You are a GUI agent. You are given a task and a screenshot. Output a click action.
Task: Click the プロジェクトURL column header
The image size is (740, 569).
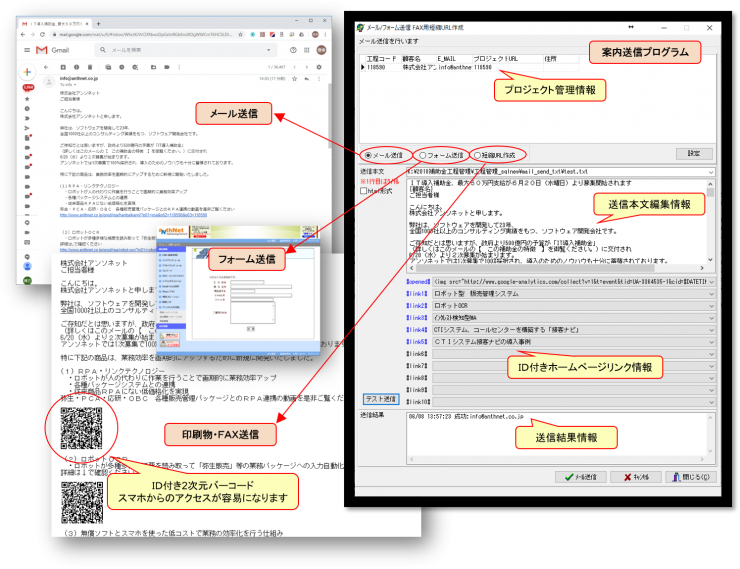coord(507,59)
